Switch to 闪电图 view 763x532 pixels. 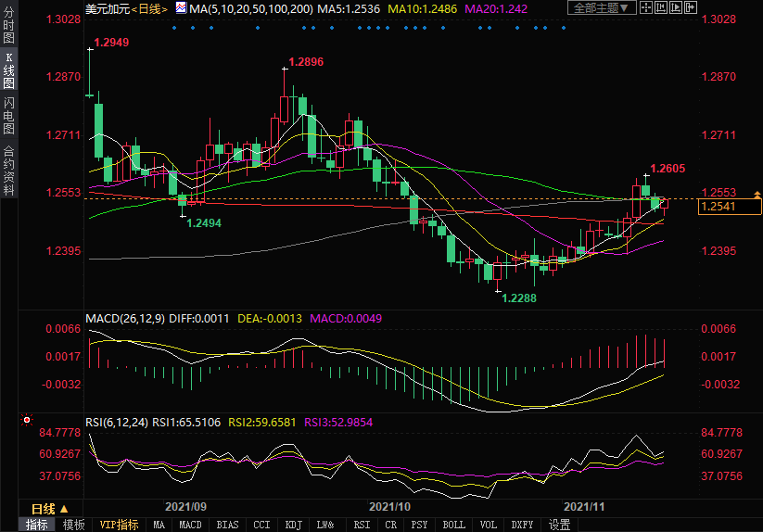8,114
